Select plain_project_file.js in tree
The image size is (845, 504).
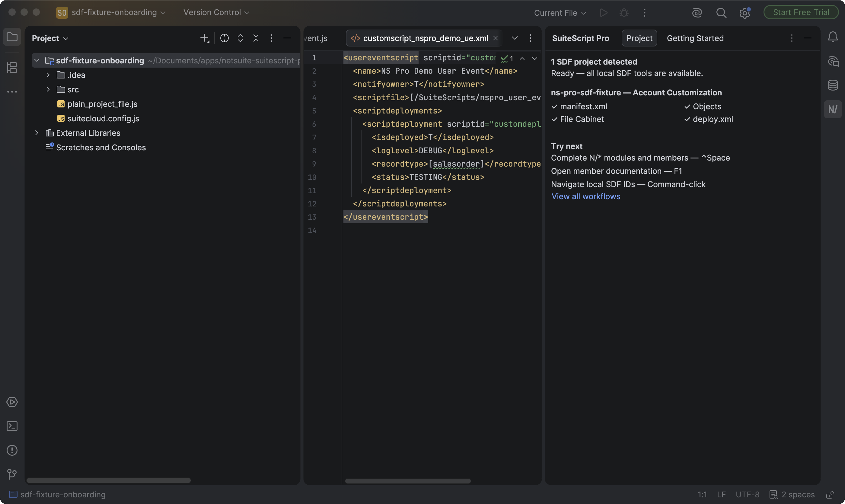point(97,104)
